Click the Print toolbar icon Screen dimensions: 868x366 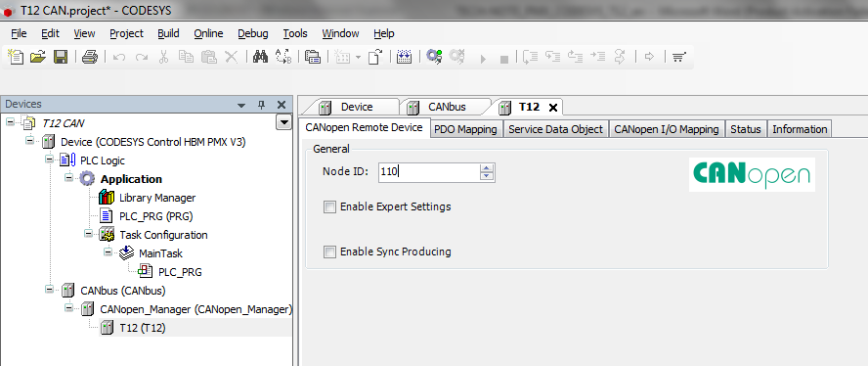pos(90,57)
